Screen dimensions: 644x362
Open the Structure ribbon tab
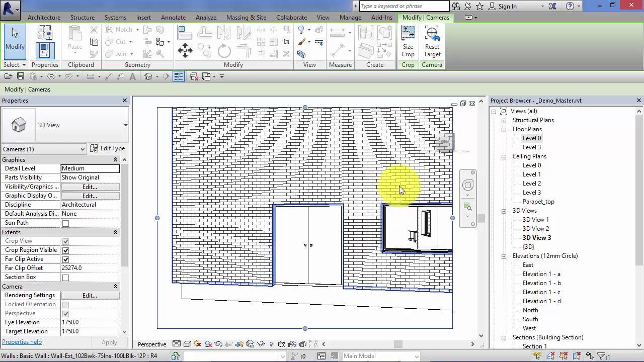(x=83, y=17)
